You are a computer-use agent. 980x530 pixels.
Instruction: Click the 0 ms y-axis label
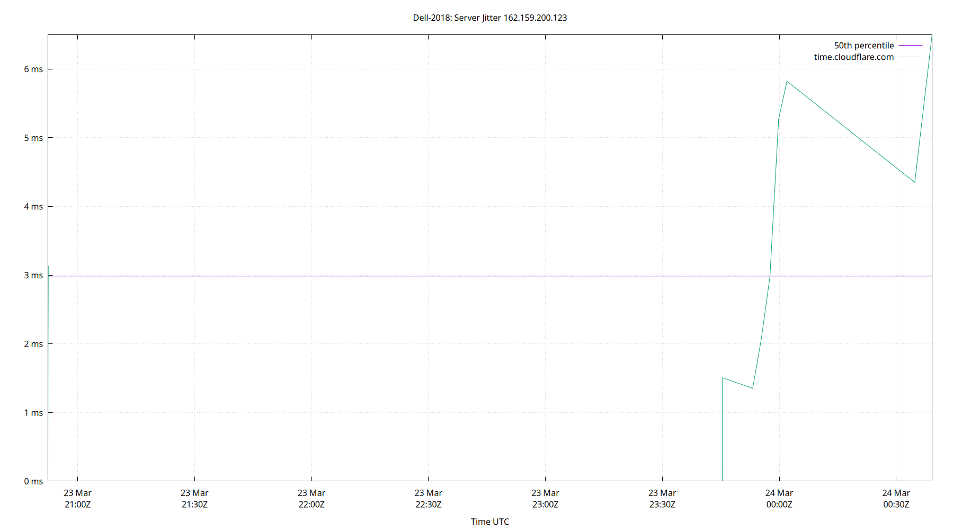[x=32, y=481]
